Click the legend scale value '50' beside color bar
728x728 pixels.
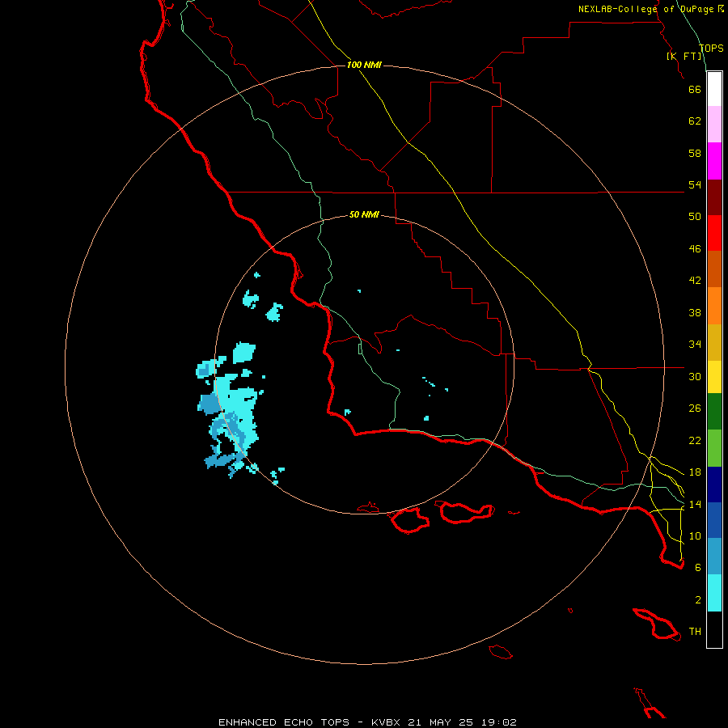[x=695, y=216]
